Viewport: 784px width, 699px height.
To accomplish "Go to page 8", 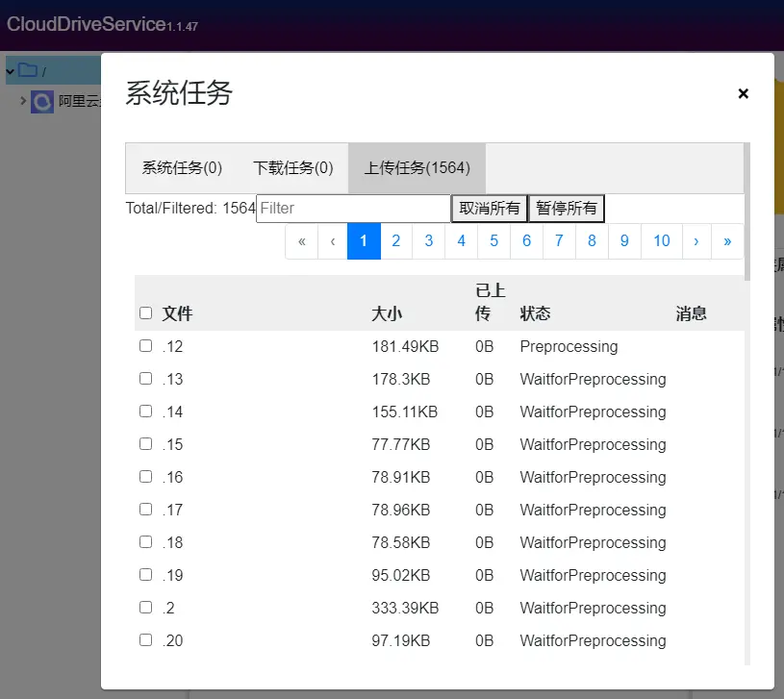I will point(592,241).
